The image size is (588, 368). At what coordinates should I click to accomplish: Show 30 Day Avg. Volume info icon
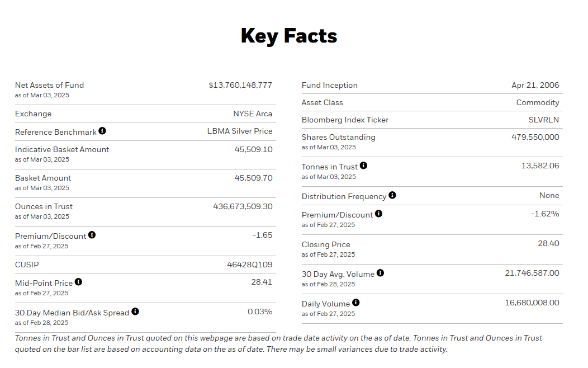click(380, 273)
